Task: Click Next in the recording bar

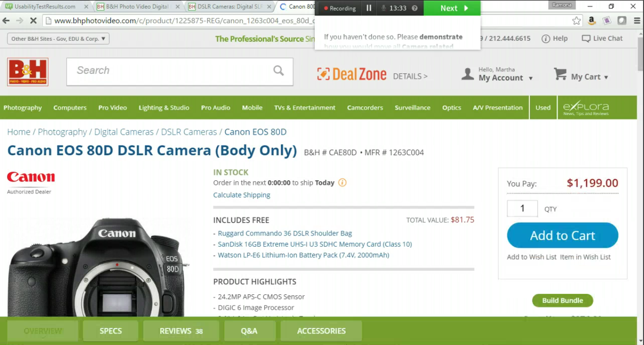Action: point(452,8)
